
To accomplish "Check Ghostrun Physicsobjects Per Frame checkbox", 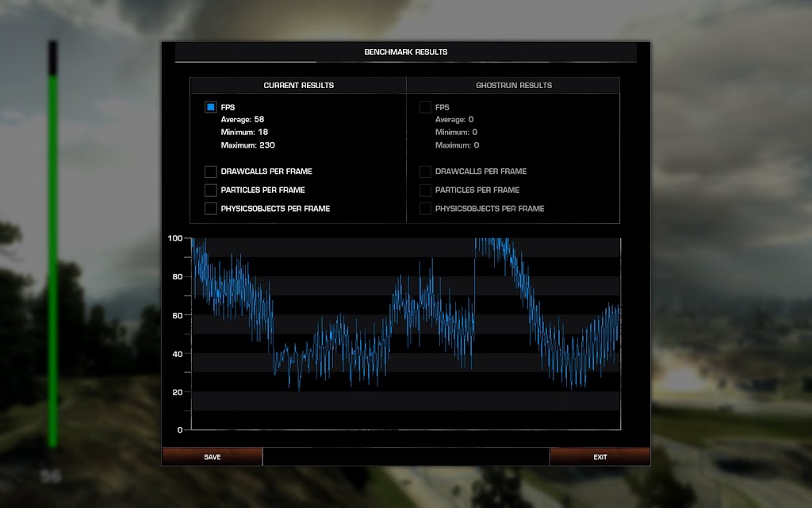I will (x=425, y=209).
